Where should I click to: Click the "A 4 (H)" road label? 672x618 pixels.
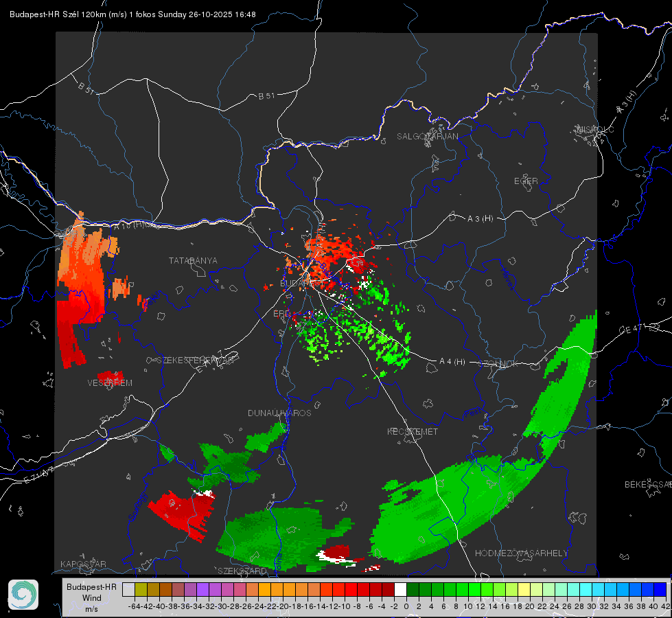pos(452,362)
